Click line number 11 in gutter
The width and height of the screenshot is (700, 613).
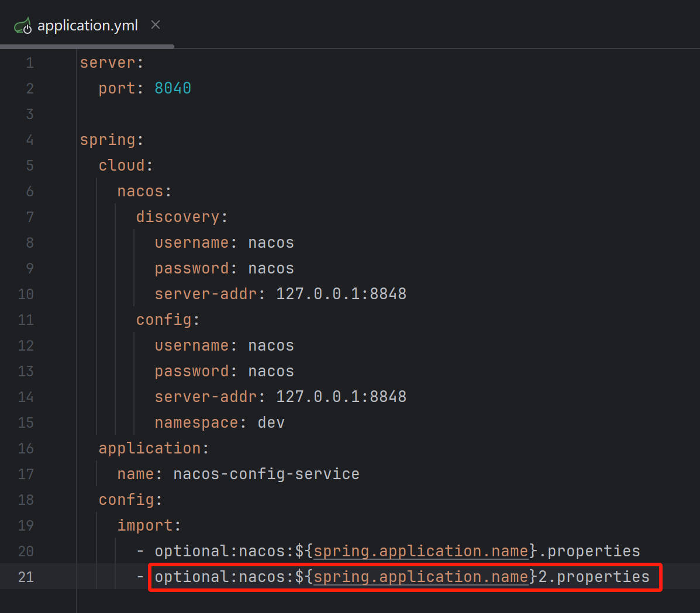click(x=26, y=320)
